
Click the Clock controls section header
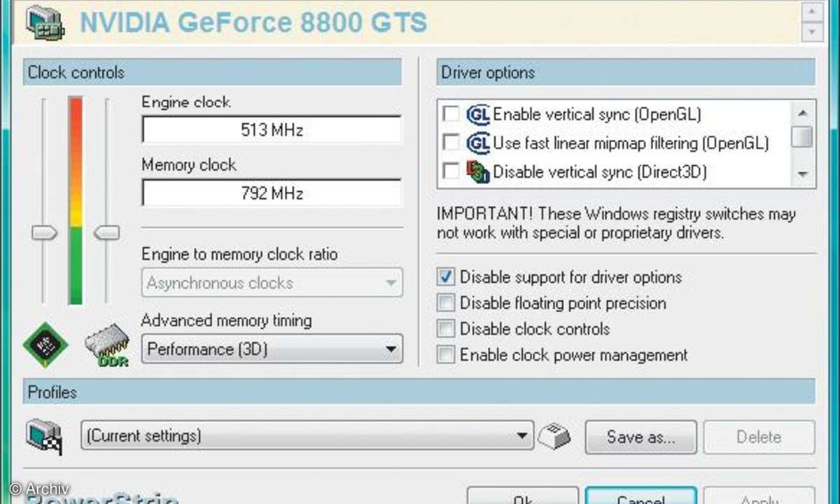coord(212,72)
